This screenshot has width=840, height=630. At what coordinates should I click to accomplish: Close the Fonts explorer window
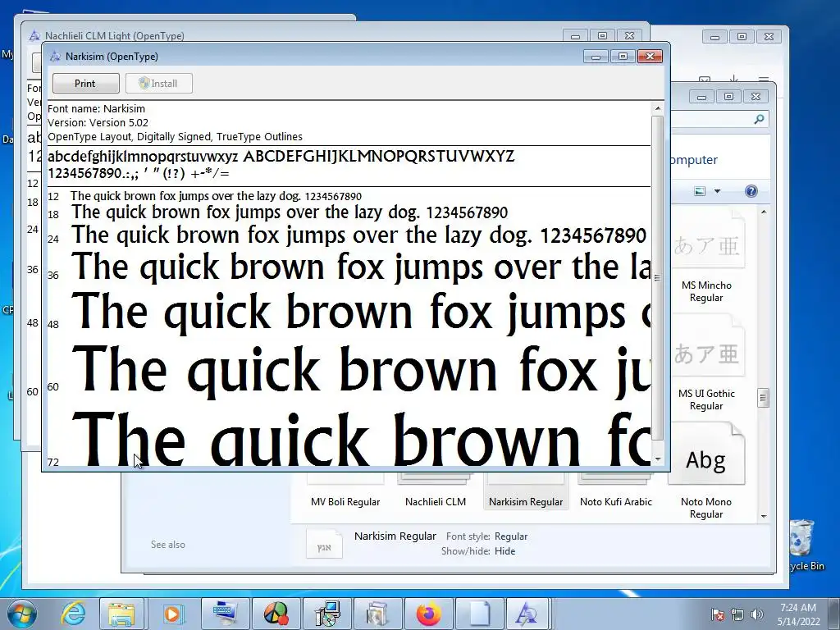(756, 97)
